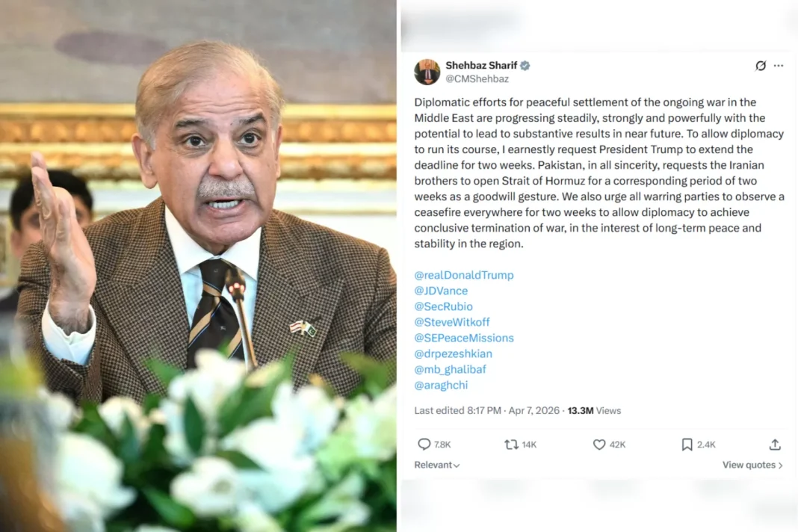Click the blue verified badge
The height and width of the screenshot is (532, 798).
click(525, 65)
